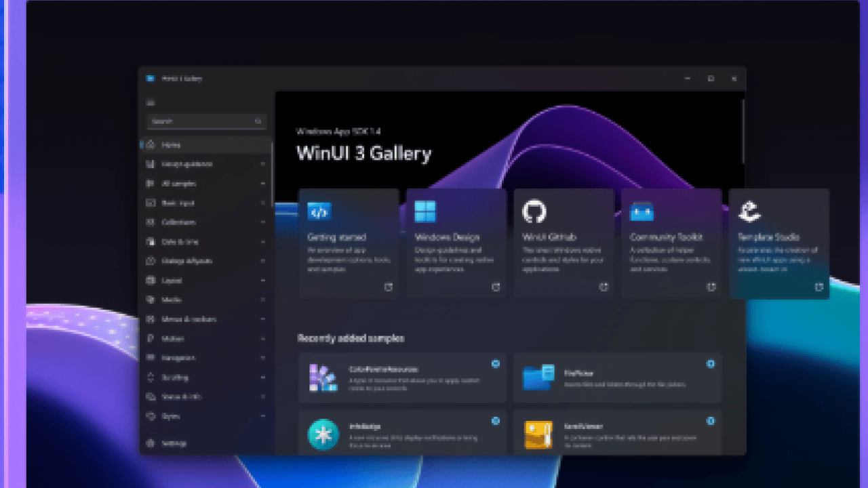Expand the Menus & toolbars chevron
Image resolution: width=868 pixels, height=488 pixels.
click(x=262, y=319)
